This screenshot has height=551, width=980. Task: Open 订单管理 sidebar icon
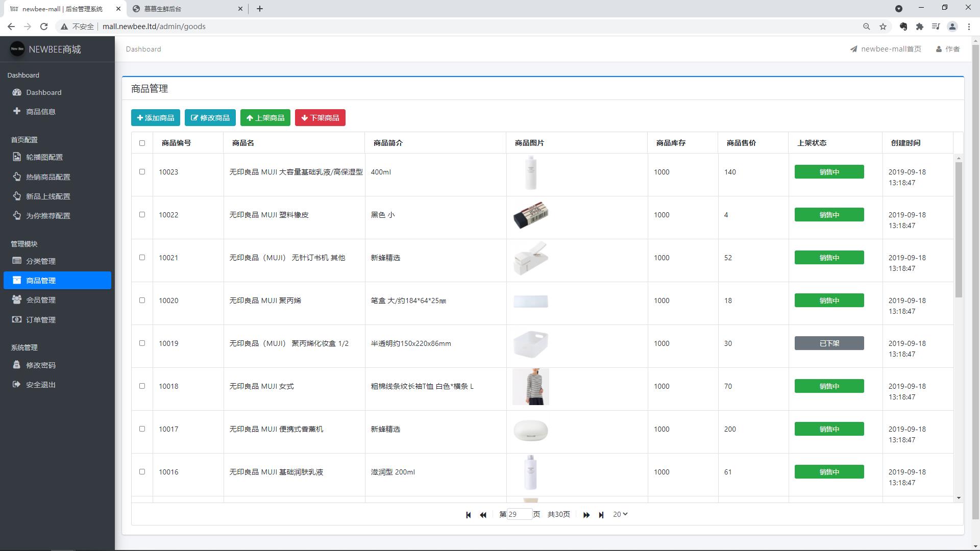[17, 319]
